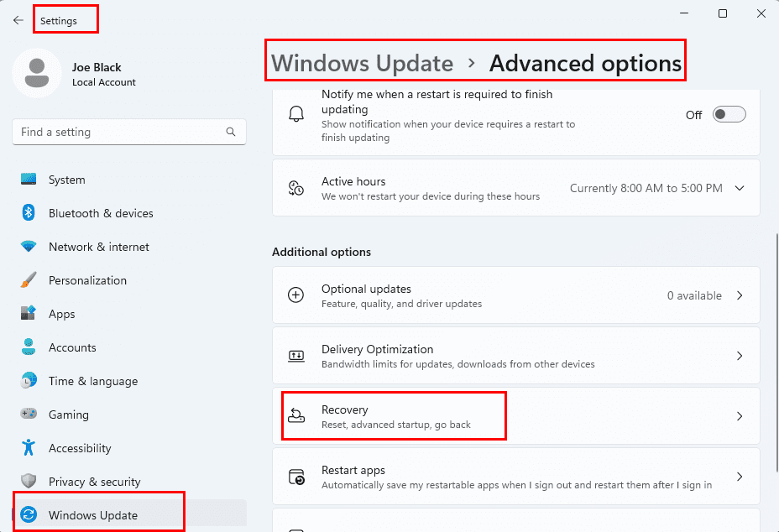Screen dimensions: 779x532
Task: Click 'Feature, quality, and driver updates' text
Action: [401, 304]
